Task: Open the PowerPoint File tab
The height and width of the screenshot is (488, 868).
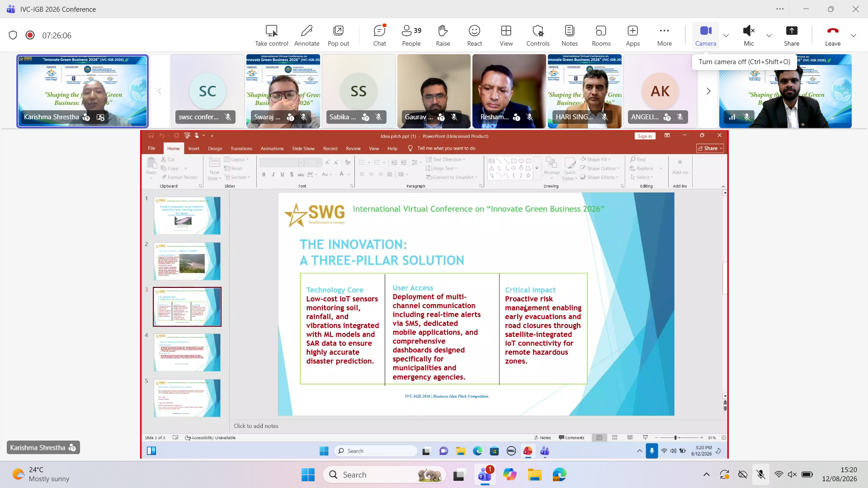Action: click(x=151, y=148)
